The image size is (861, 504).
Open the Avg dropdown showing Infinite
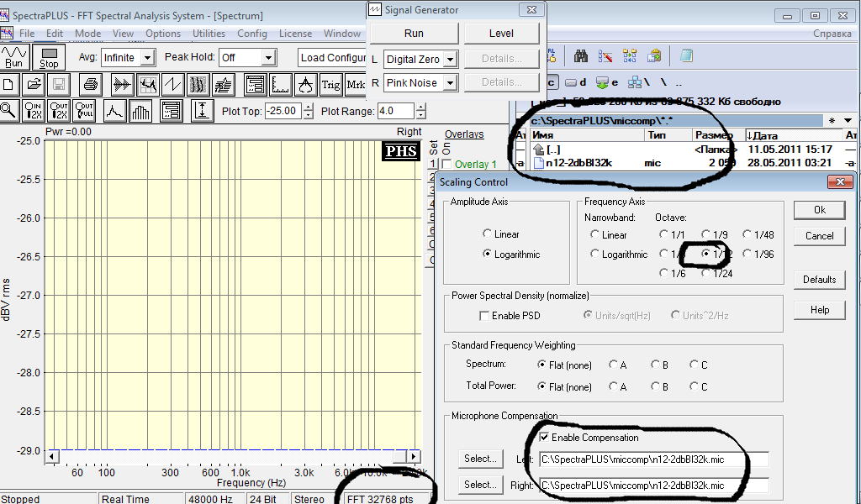(x=147, y=58)
